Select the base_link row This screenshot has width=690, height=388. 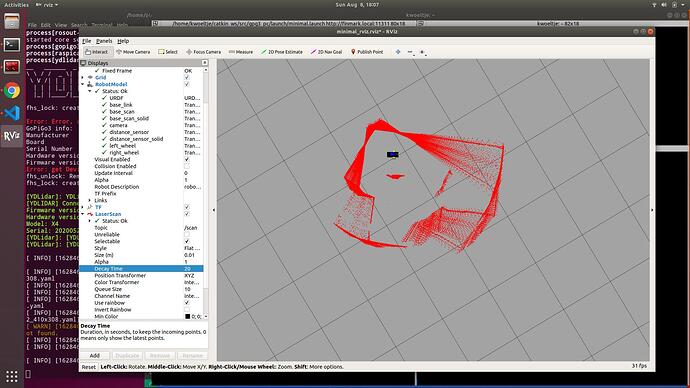pos(141,105)
